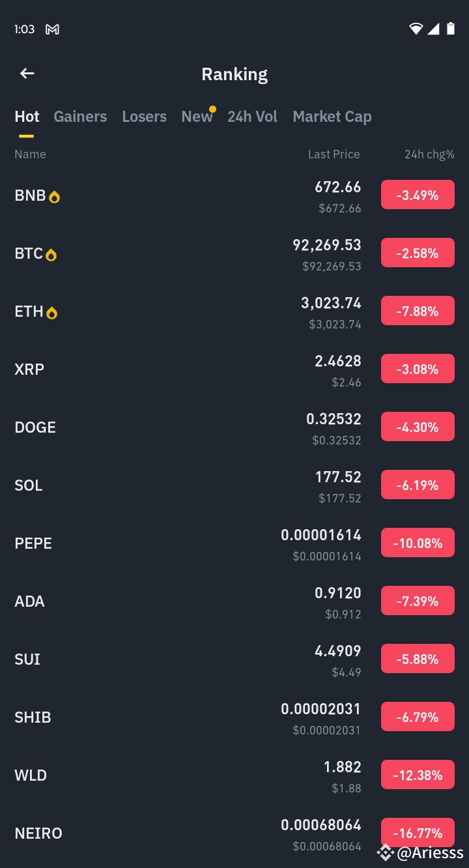Viewport: 469px width, 868px height.
Task: Tap the flame icon beside BTC
Action: click(51, 255)
